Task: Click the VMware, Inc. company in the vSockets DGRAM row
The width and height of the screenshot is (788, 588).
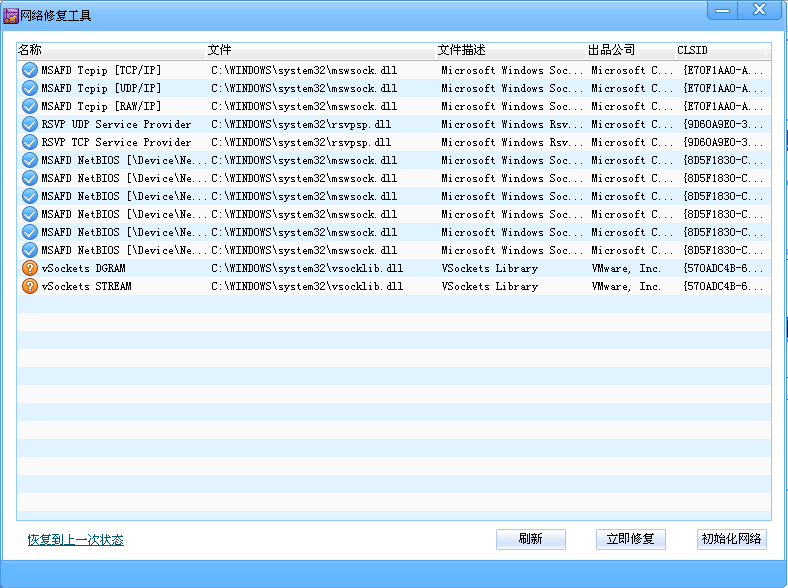Action: coord(626,268)
